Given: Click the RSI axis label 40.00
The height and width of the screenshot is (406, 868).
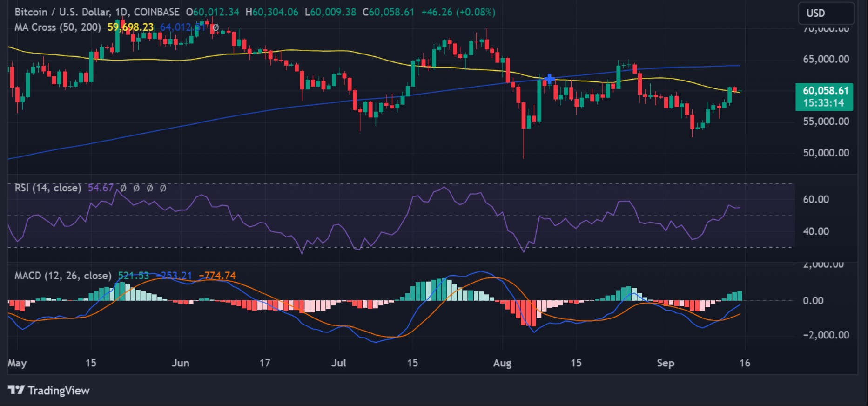Looking at the screenshot, I should click(816, 231).
